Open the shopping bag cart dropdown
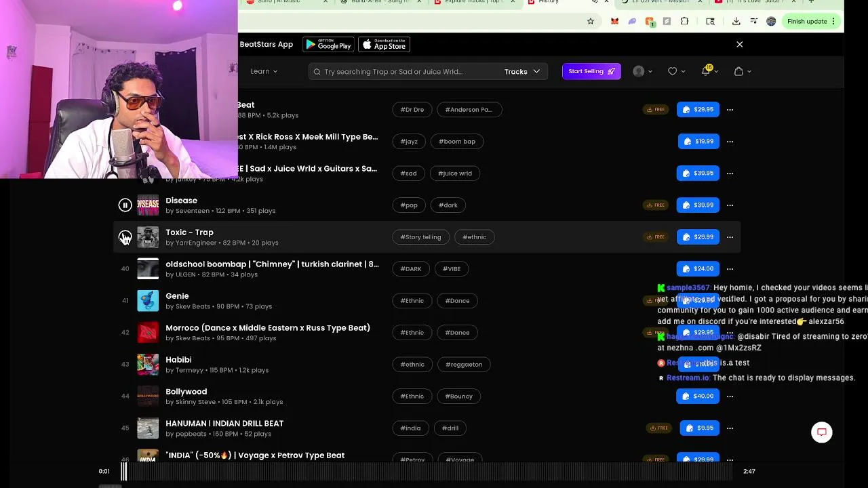The image size is (868, 488). (x=743, y=71)
